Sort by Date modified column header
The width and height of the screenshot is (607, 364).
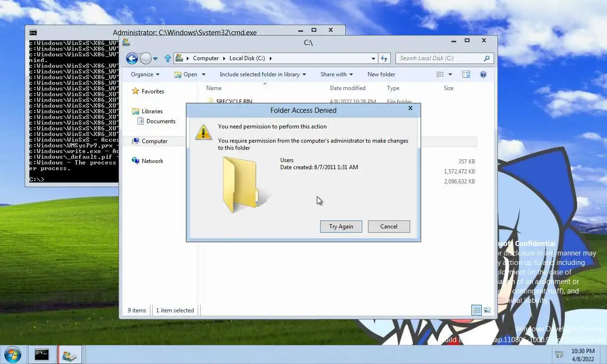348,88
